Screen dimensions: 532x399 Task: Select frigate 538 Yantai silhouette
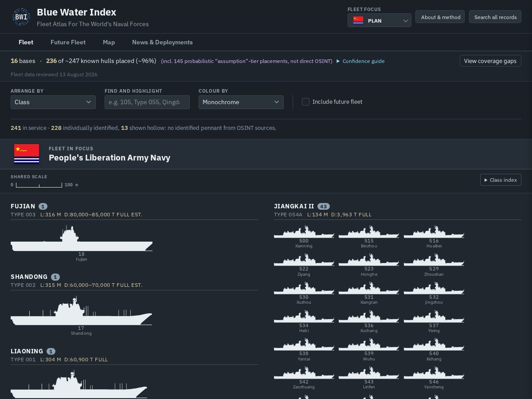tap(304, 345)
